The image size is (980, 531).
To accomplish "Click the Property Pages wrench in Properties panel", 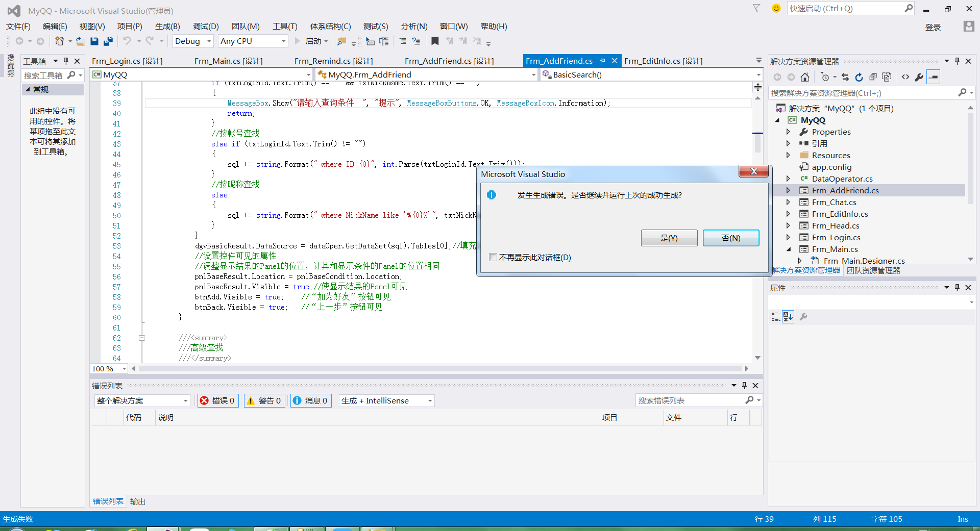I will 803,317.
